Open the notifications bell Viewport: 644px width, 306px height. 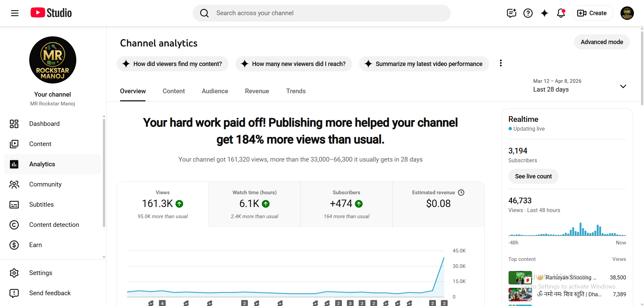pyautogui.click(x=561, y=13)
